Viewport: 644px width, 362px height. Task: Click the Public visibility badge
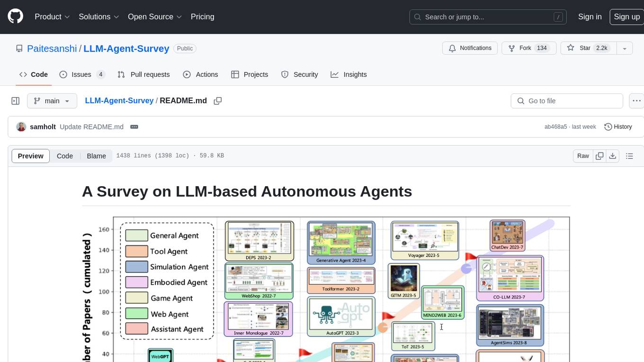(x=185, y=48)
